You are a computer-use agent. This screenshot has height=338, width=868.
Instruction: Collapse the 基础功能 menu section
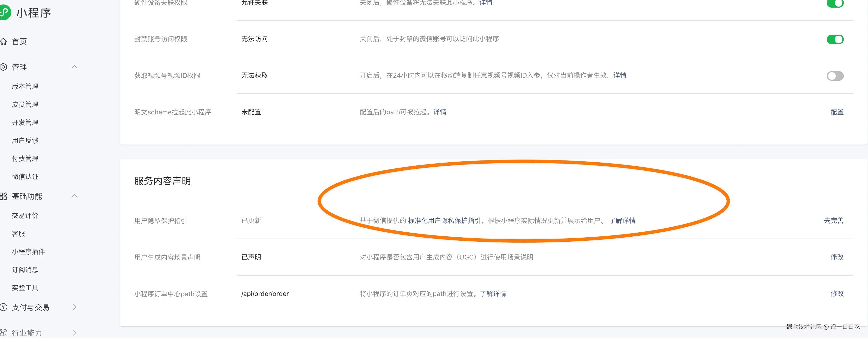tap(74, 196)
